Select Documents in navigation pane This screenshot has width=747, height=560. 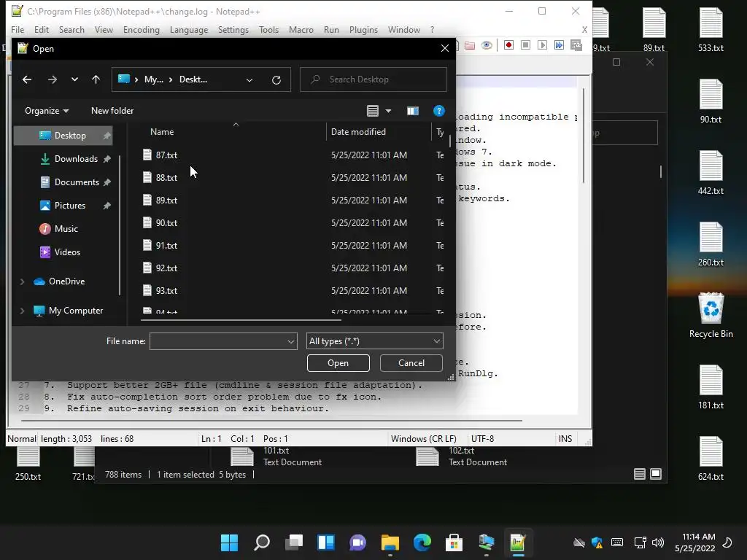click(76, 182)
